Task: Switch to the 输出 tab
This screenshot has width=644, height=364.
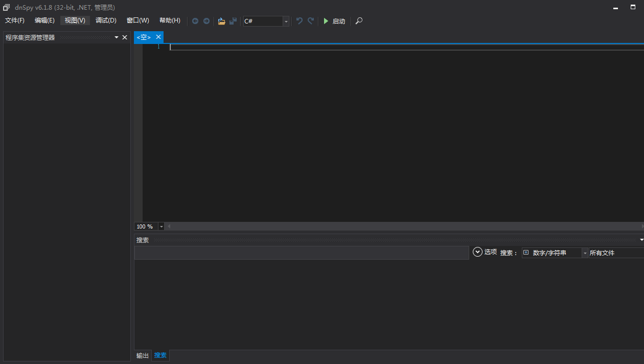Action: click(x=142, y=355)
